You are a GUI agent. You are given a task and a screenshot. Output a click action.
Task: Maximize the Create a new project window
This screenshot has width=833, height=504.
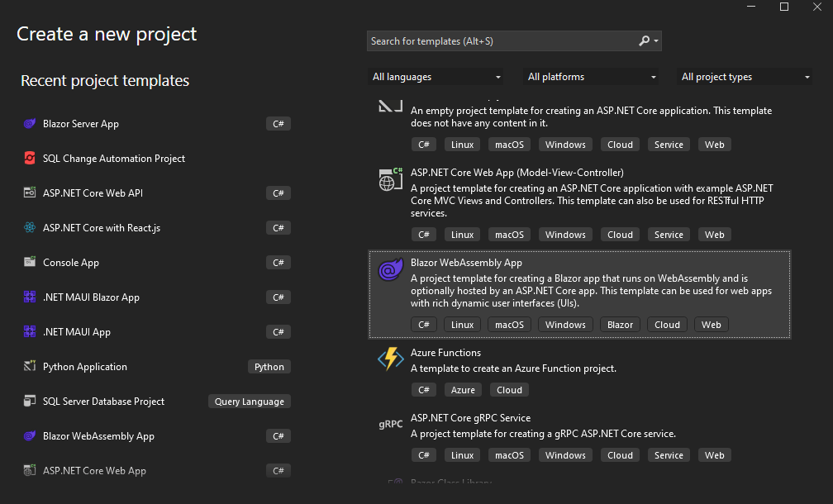pyautogui.click(x=784, y=7)
